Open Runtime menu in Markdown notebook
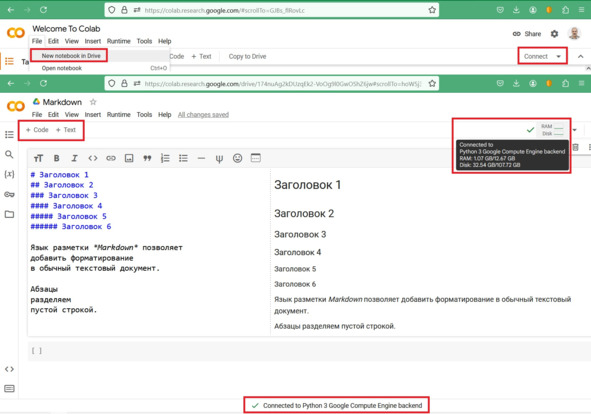Viewport: 591px width, 414px height. pyautogui.click(x=118, y=115)
